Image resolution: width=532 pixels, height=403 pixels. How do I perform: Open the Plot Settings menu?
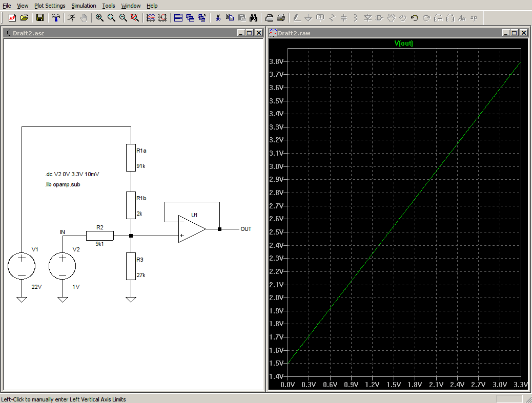tap(50, 6)
